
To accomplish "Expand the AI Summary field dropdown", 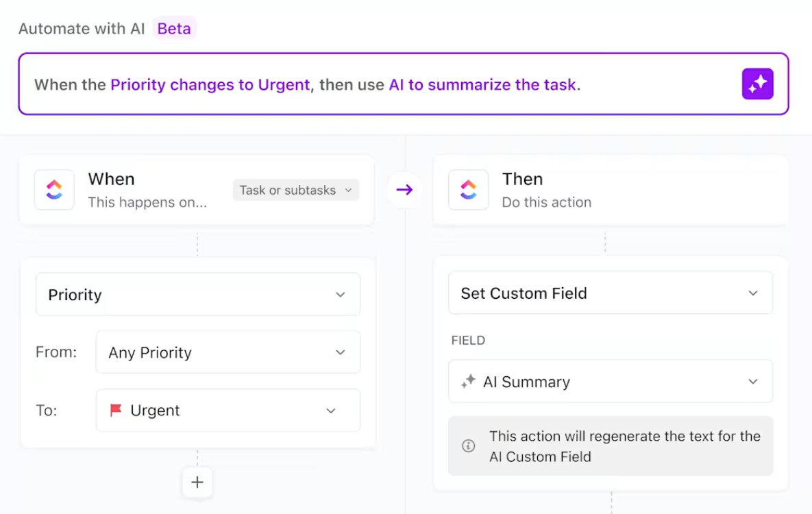I will coord(610,382).
